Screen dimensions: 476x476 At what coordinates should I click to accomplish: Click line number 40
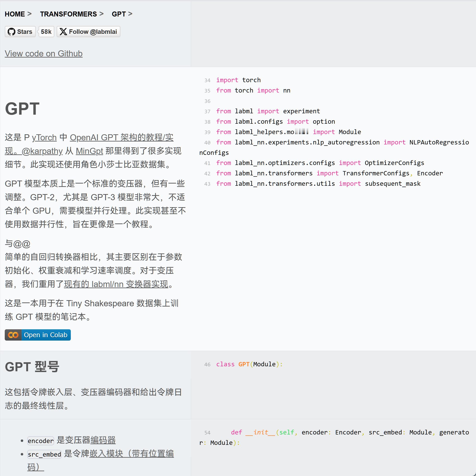[207, 143]
